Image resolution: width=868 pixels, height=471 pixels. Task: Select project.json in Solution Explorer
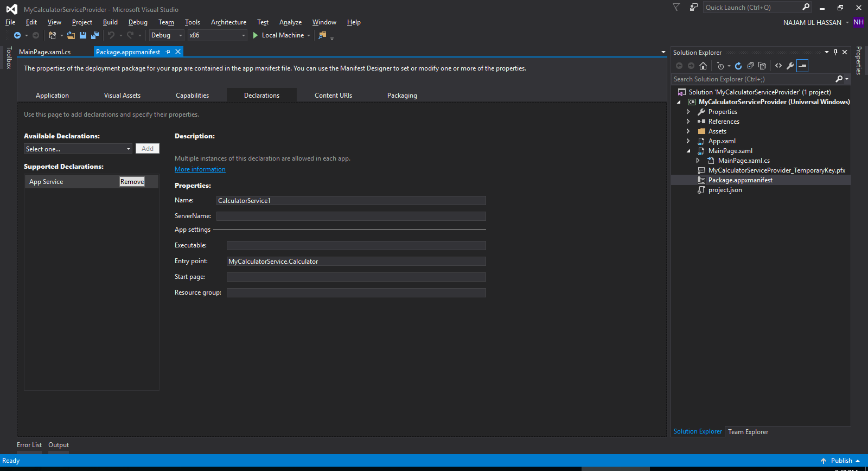click(725, 190)
